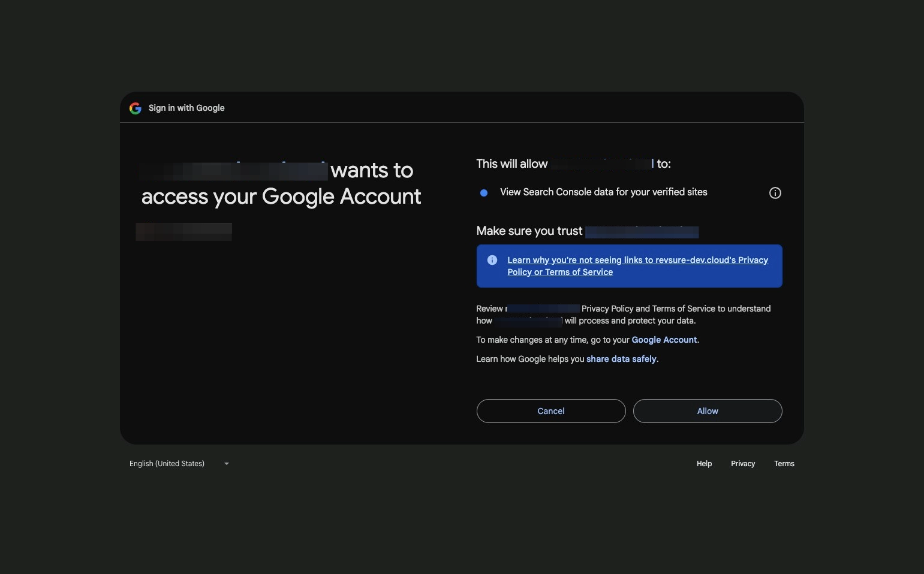This screenshot has height=574, width=924.
Task: Open the Help footer link
Action: (x=704, y=464)
